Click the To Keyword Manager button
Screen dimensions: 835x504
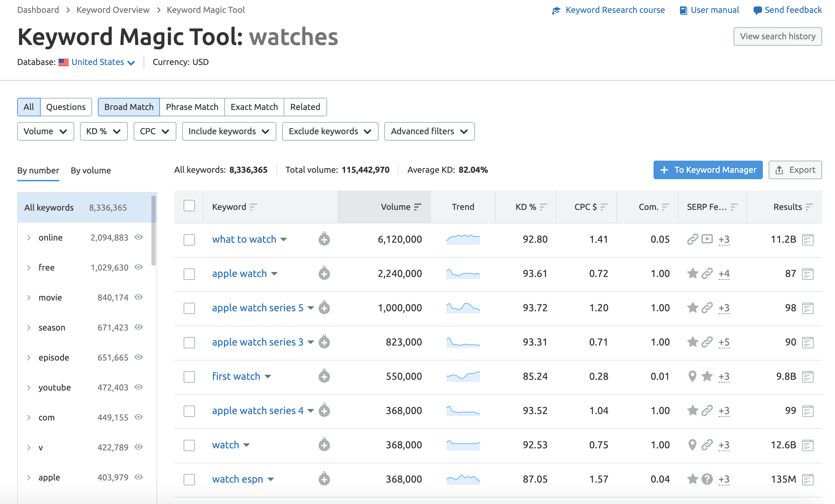click(708, 170)
